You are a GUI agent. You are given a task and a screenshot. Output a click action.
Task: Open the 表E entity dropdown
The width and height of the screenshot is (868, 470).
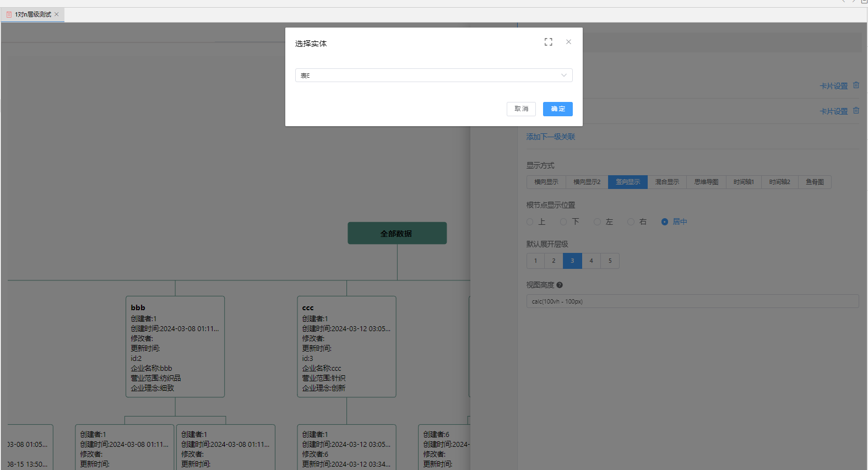pyautogui.click(x=430, y=75)
